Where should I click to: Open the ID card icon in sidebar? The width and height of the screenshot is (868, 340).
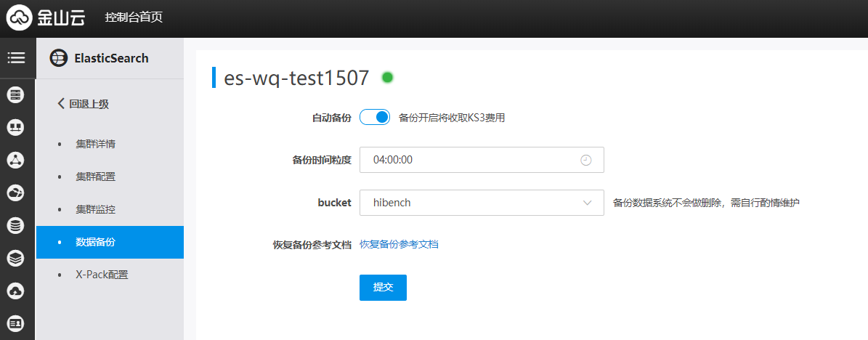[x=15, y=323]
